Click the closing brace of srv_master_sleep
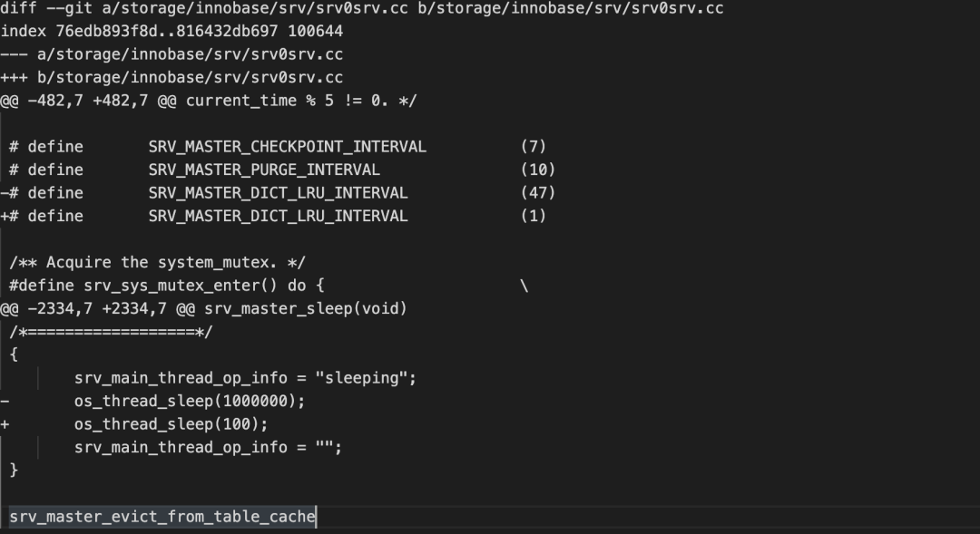980x534 pixels. [x=14, y=471]
